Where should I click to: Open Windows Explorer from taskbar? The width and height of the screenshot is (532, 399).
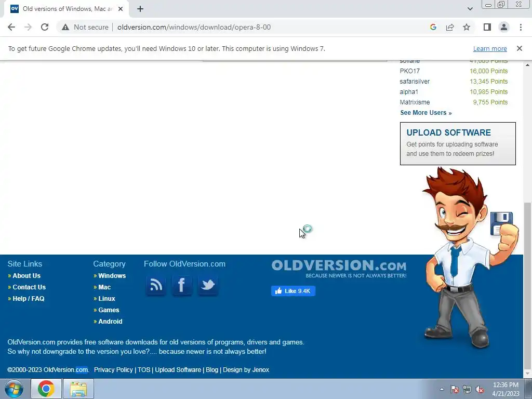pos(78,389)
